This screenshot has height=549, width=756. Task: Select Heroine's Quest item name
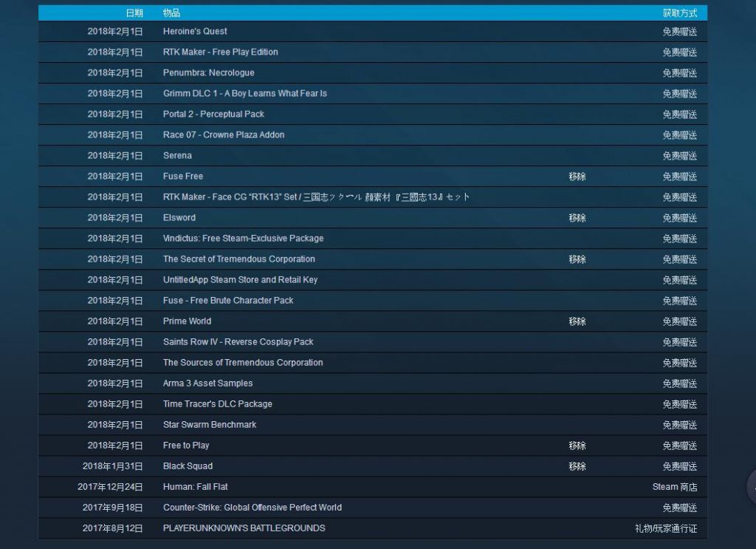(195, 31)
